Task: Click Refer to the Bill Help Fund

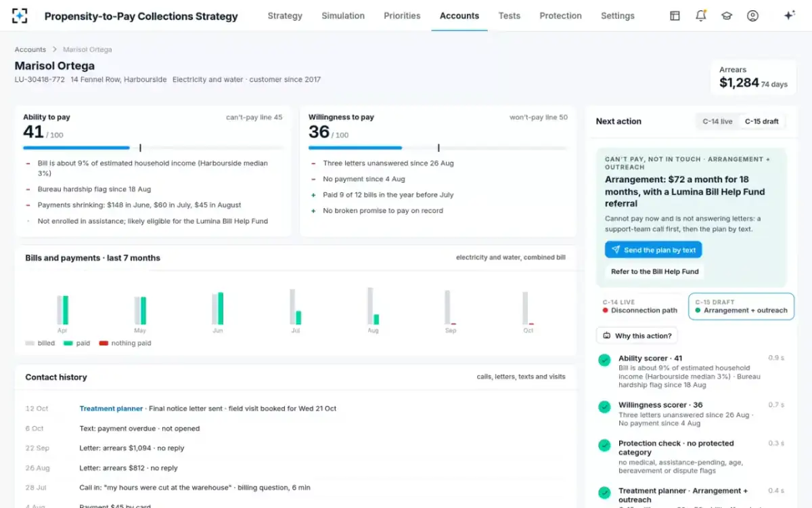Action: [654, 272]
